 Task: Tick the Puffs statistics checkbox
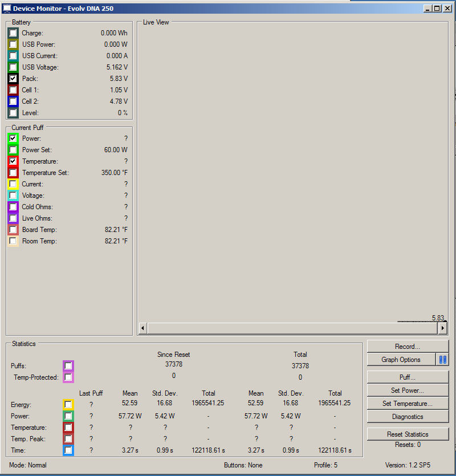[x=68, y=366]
